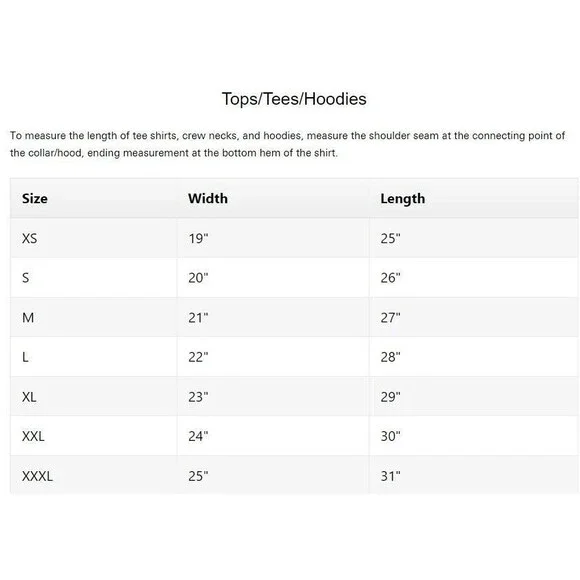Select the Size column header
The image size is (580, 580).
(x=35, y=199)
